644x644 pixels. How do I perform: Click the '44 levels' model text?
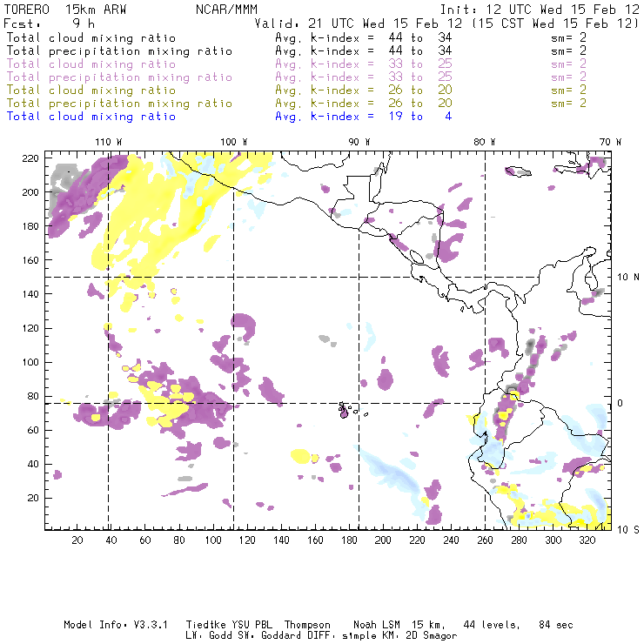(491, 625)
